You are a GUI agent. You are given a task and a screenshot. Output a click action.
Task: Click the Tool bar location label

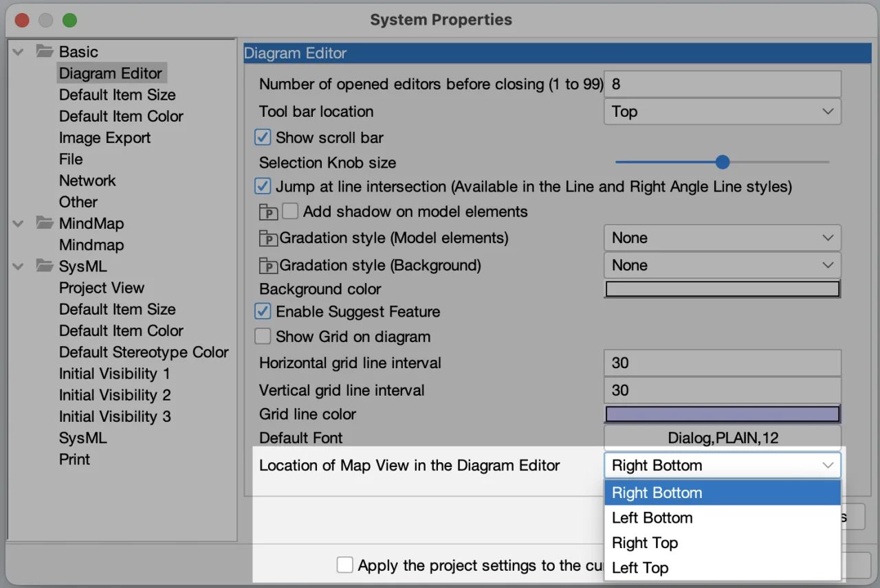[316, 111]
